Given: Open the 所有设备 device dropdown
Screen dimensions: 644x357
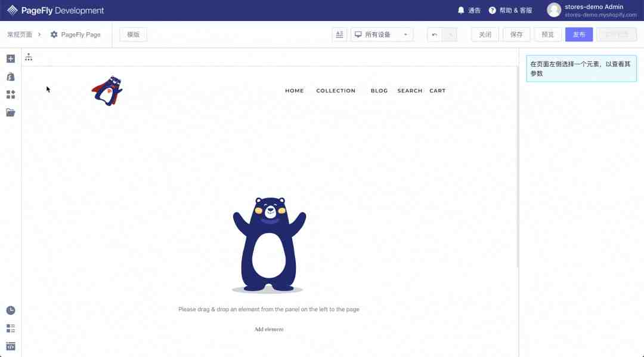Looking at the screenshot, I should (382, 35).
